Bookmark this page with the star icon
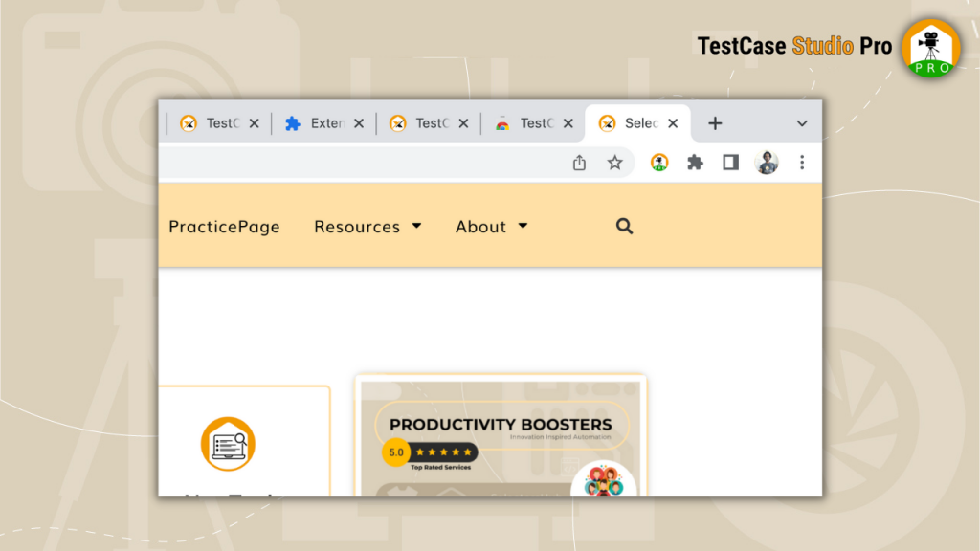 [615, 163]
